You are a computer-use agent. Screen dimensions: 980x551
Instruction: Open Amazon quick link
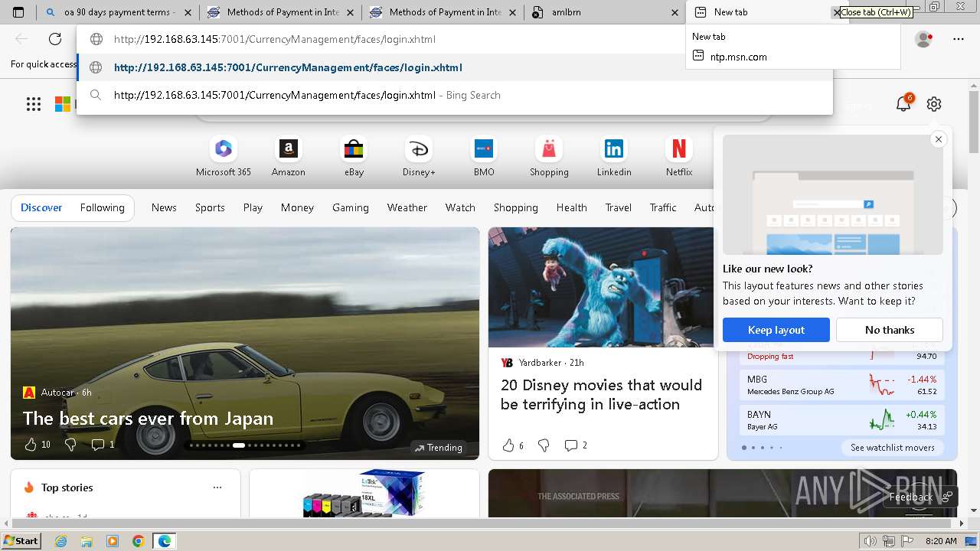point(288,157)
